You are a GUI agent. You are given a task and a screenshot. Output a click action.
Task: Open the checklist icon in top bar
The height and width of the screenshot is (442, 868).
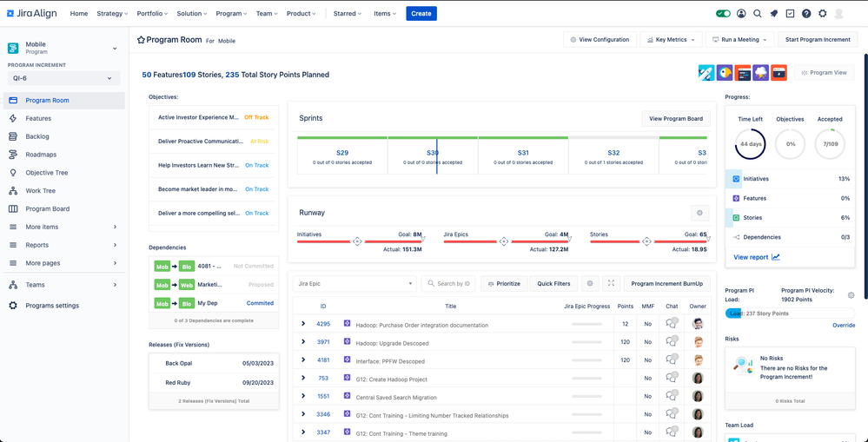coord(790,13)
